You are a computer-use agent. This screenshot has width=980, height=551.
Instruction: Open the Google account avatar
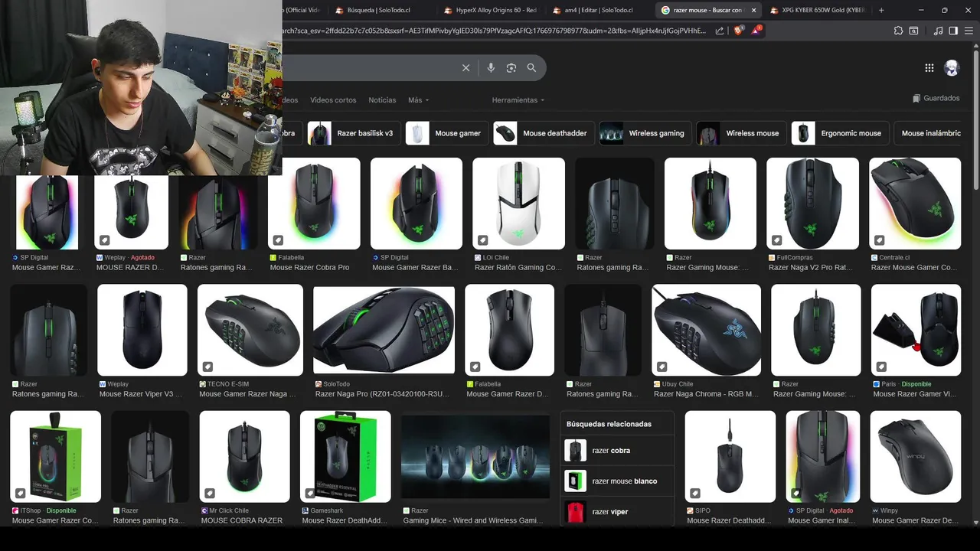(952, 68)
